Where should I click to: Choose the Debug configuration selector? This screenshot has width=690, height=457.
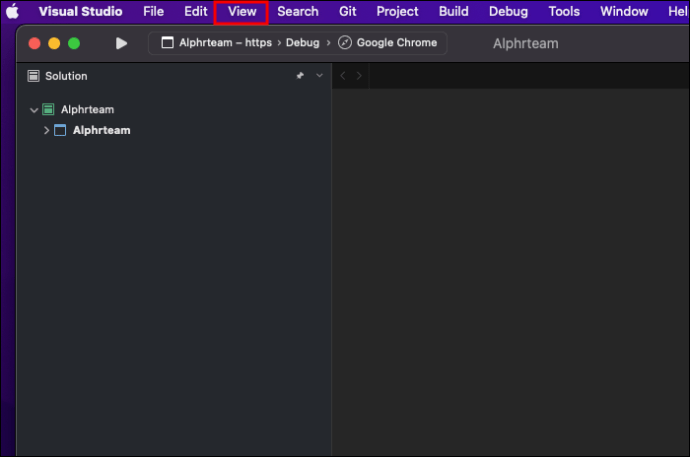coord(302,43)
